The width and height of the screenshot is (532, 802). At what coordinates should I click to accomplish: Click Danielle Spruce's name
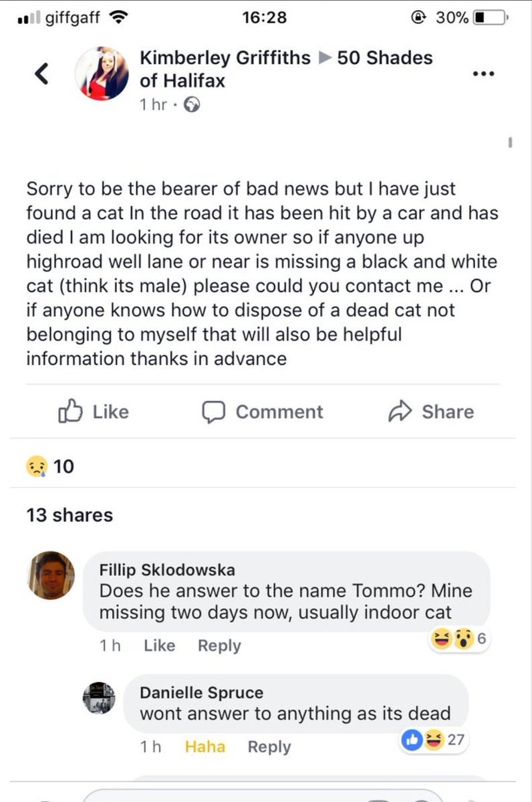[x=201, y=693]
